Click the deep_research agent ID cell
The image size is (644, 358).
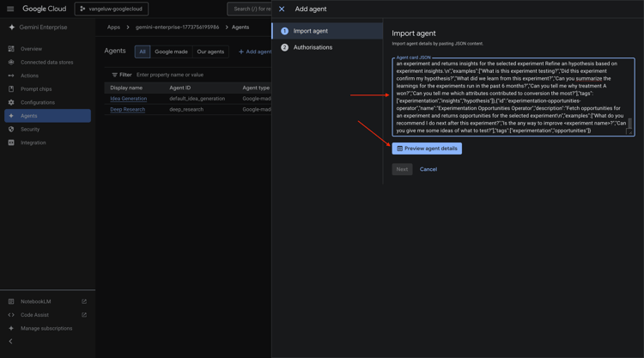[x=186, y=110]
